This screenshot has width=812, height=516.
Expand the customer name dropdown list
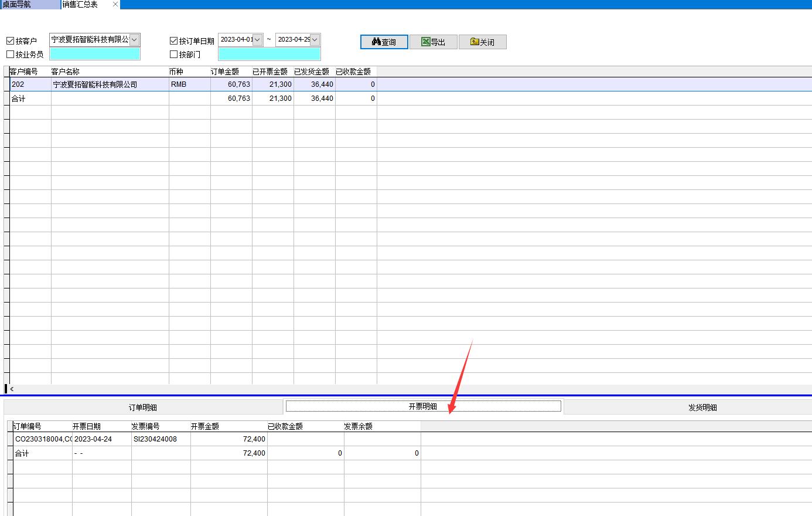[x=134, y=40]
